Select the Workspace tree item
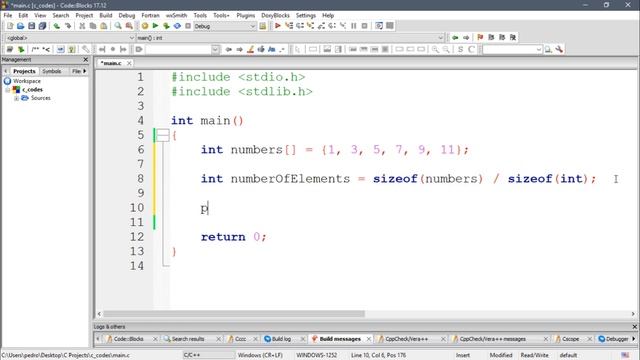 pyautogui.click(x=27, y=81)
